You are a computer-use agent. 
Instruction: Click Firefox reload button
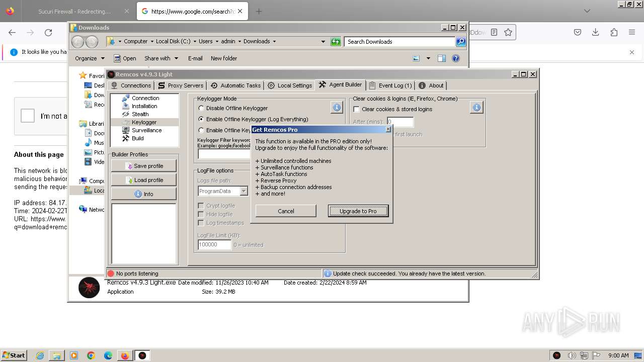pyautogui.click(x=48, y=33)
